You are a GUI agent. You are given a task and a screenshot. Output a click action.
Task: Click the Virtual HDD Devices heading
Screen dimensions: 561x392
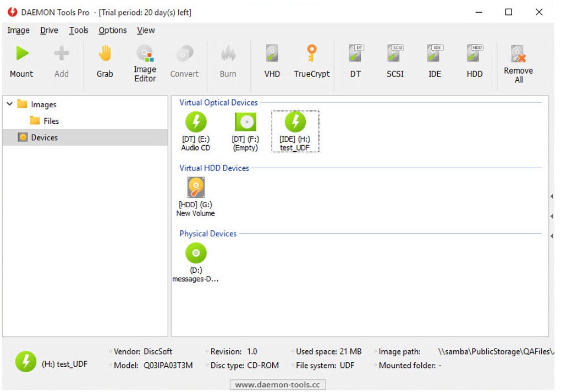pyautogui.click(x=215, y=168)
